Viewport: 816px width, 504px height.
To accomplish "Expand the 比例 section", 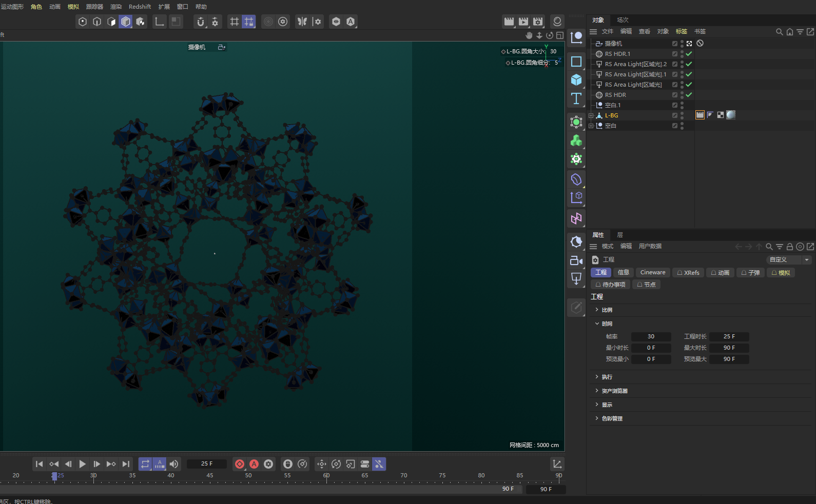I will [x=597, y=310].
